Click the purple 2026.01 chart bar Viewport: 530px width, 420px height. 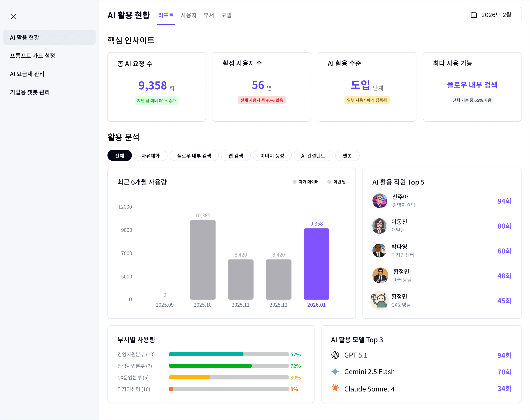[316, 264]
